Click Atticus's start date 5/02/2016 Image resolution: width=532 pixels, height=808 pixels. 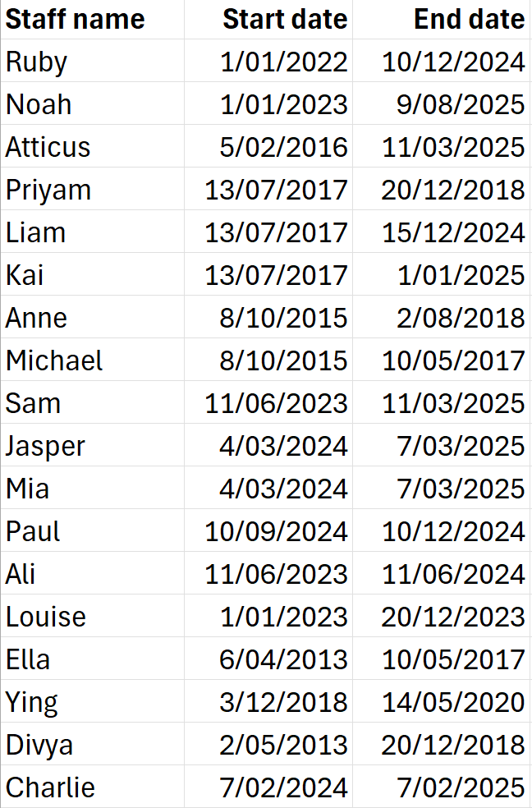point(283,147)
